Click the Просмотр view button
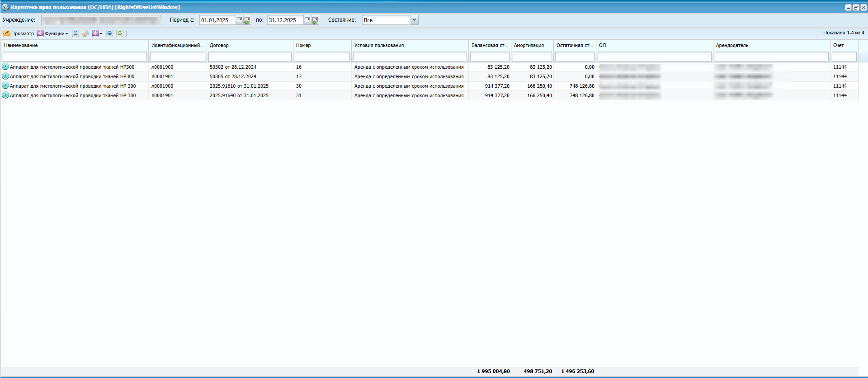This screenshot has height=378, width=868. coord(19,33)
